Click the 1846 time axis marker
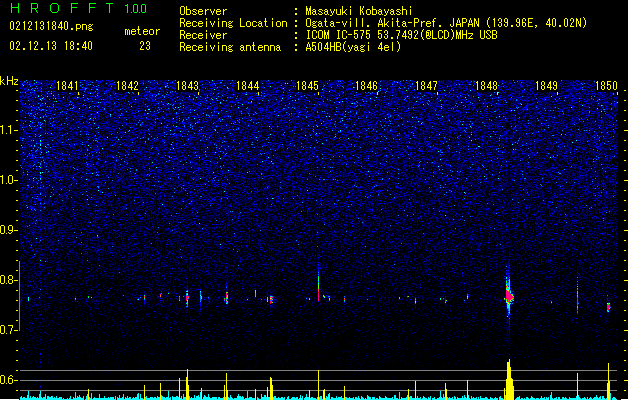This screenshot has width=629, height=400. pyautogui.click(x=367, y=85)
